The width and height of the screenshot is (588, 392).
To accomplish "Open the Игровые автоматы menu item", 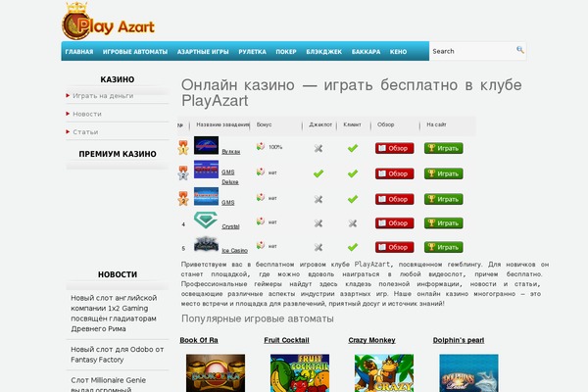I will coord(135,52).
